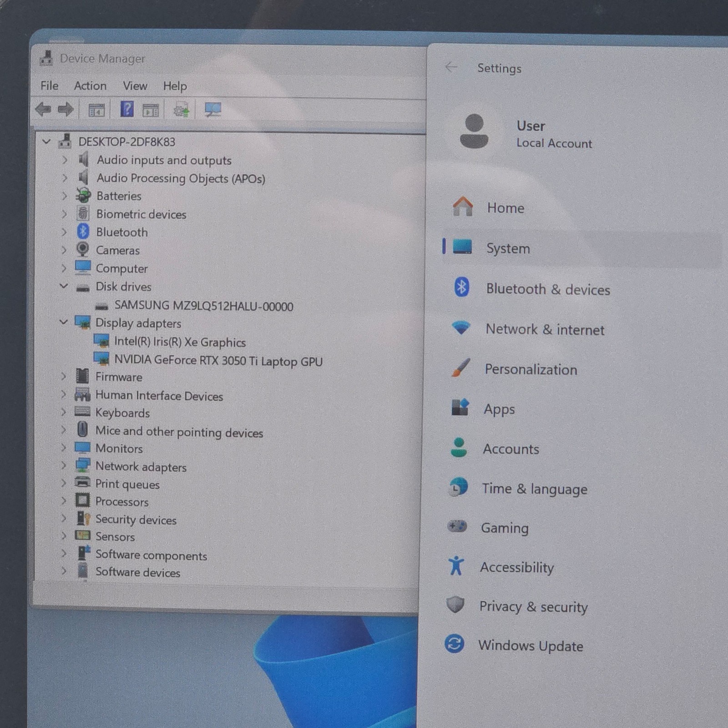Click the Processors chip icon

[x=82, y=500]
